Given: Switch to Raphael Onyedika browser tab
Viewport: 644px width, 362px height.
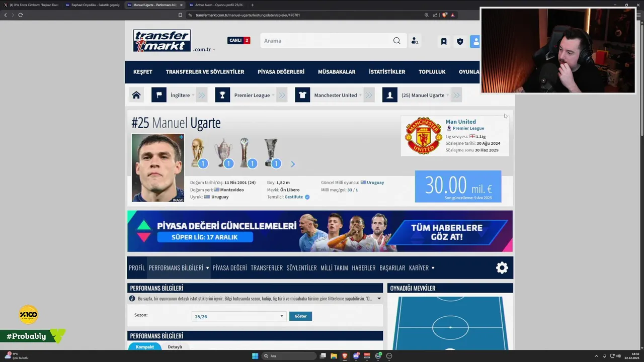Looking at the screenshot, I should [x=94, y=5].
